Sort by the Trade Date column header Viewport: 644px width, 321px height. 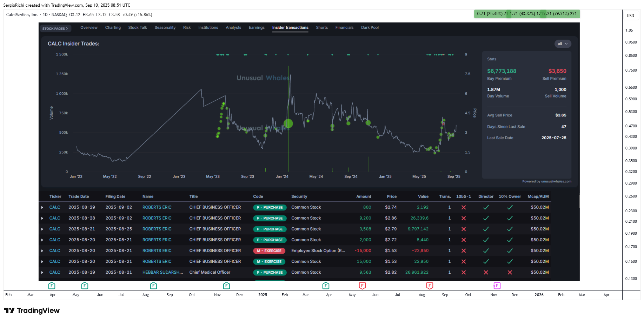click(79, 196)
